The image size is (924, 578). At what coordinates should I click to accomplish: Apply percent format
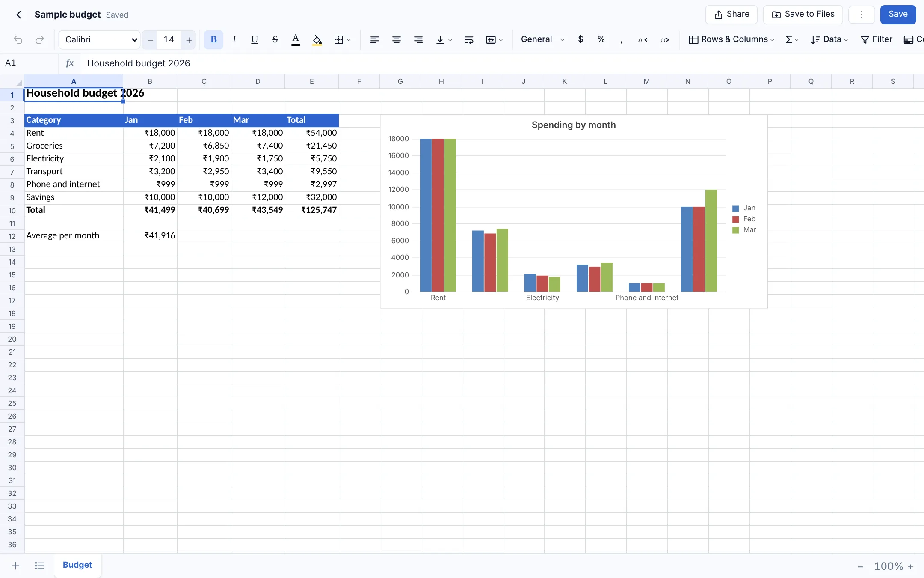(601, 39)
